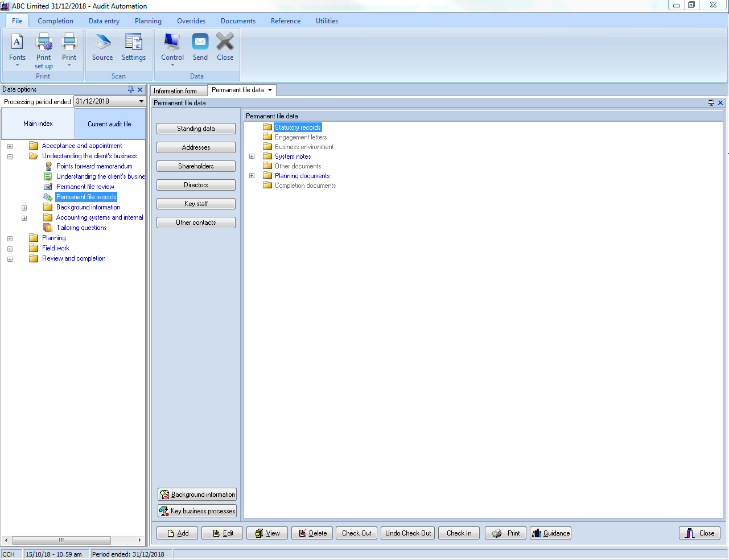Click the Add button

pos(177,533)
